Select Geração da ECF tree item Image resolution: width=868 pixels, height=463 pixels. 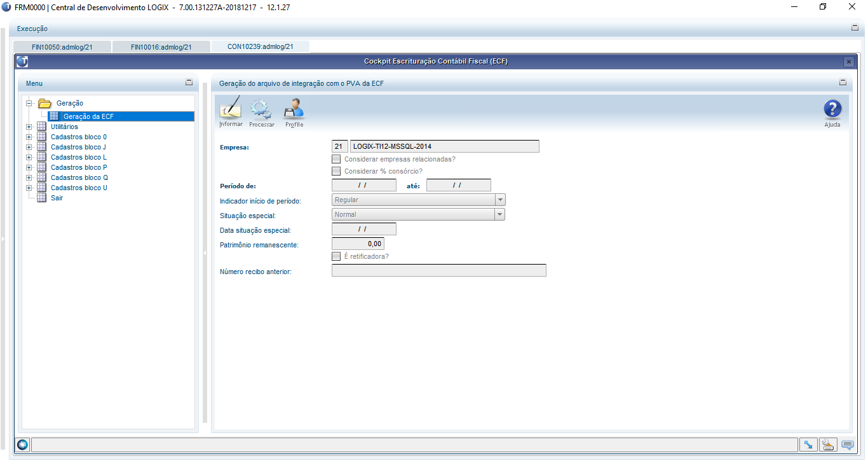(x=121, y=116)
